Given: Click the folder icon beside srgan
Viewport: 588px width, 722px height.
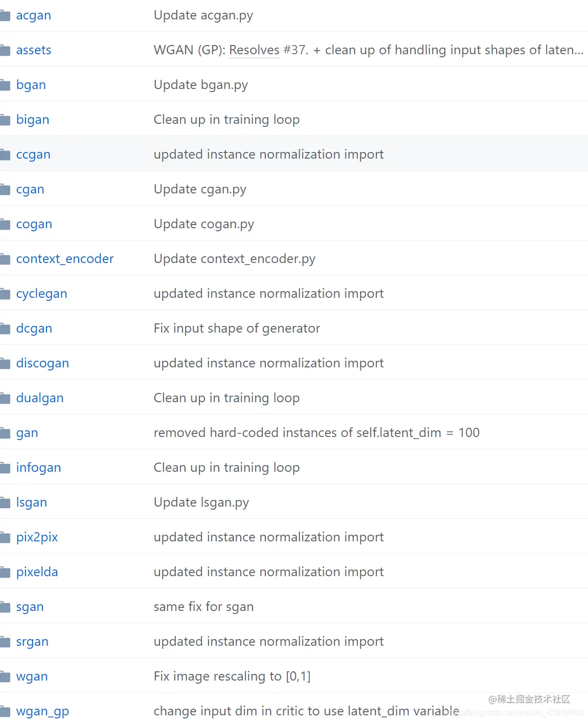Looking at the screenshot, I should point(5,642).
